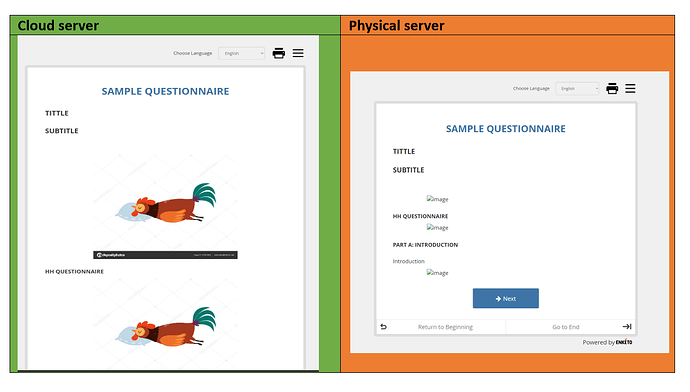The width and height of the screenshot is (690, 392).
Task: Click the print icon in Cloud server form
Action: (x=279, y=53)
